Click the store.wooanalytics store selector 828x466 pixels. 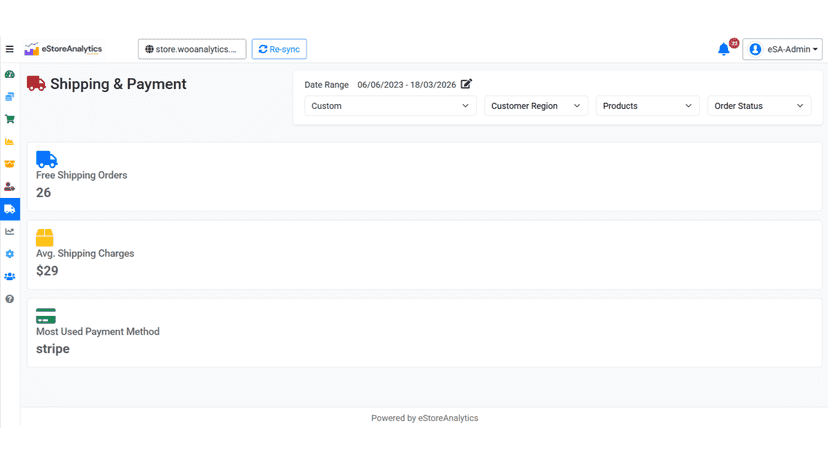192,49
